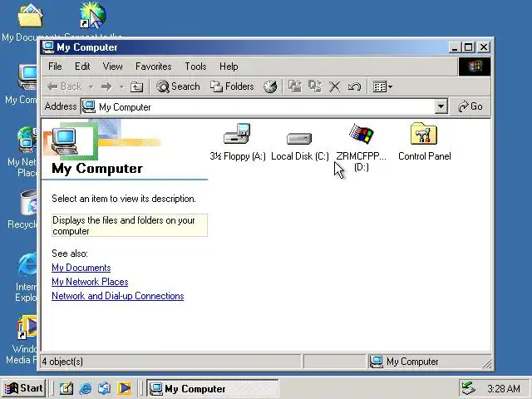This screenshot has height=399, width=532.
Task: Click the Show Desktop quick launch icon
Action: [x=66, y=388]
